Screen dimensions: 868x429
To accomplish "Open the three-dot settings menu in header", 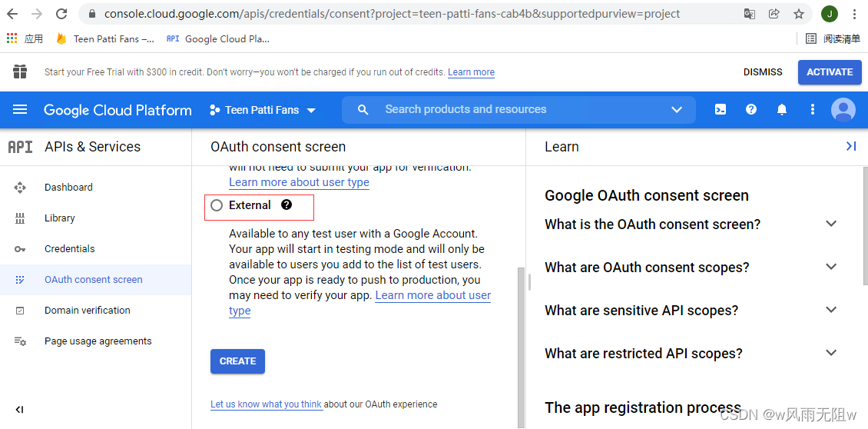I will tap(812, 110).
